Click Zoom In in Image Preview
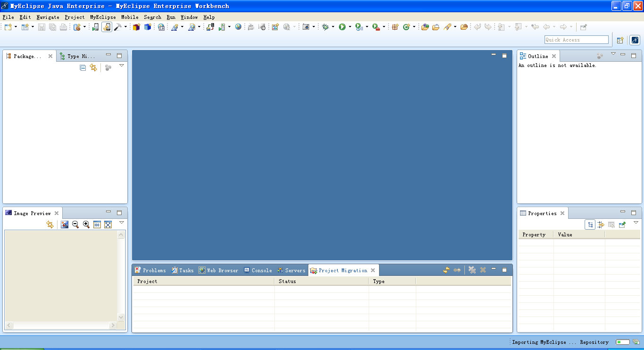644x350 pixels. click(86, 225)
